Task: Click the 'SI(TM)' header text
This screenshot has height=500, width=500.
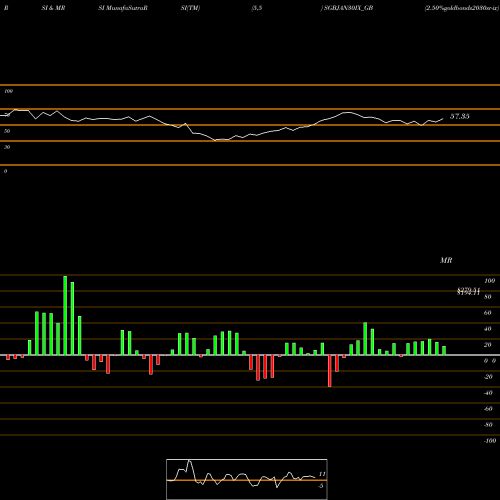Action: [x=190, y=8]
